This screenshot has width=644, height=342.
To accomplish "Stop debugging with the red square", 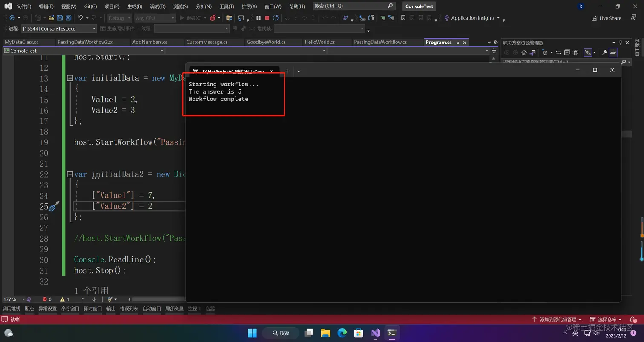I will [x=267, y=18].
